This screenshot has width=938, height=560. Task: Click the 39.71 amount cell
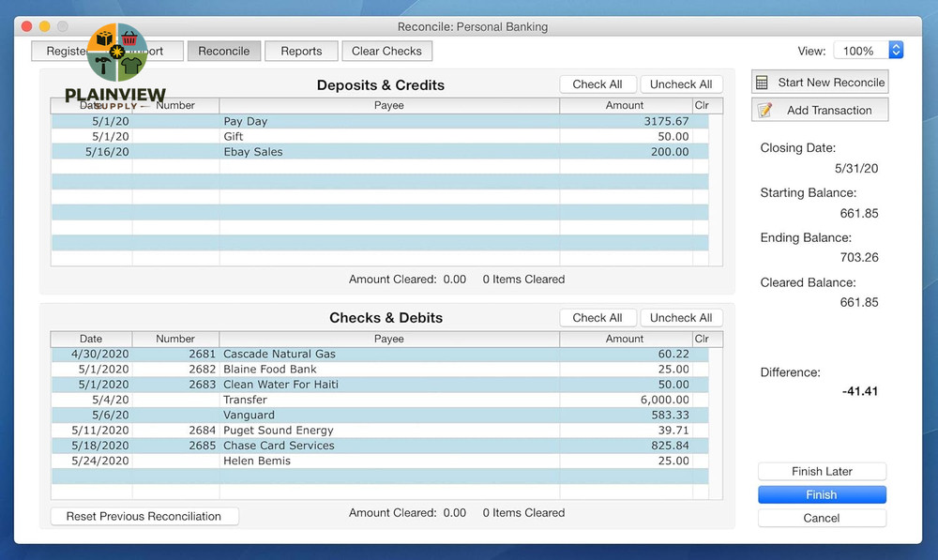(x=673, y=431)
